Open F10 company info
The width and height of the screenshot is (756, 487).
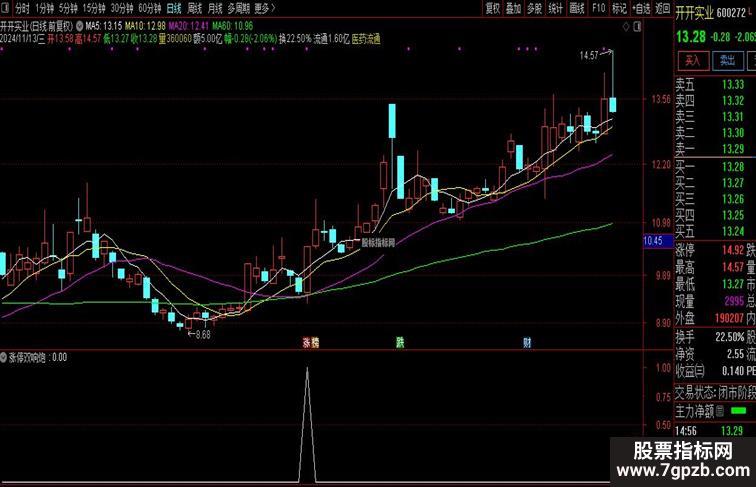tap(598, 8)
